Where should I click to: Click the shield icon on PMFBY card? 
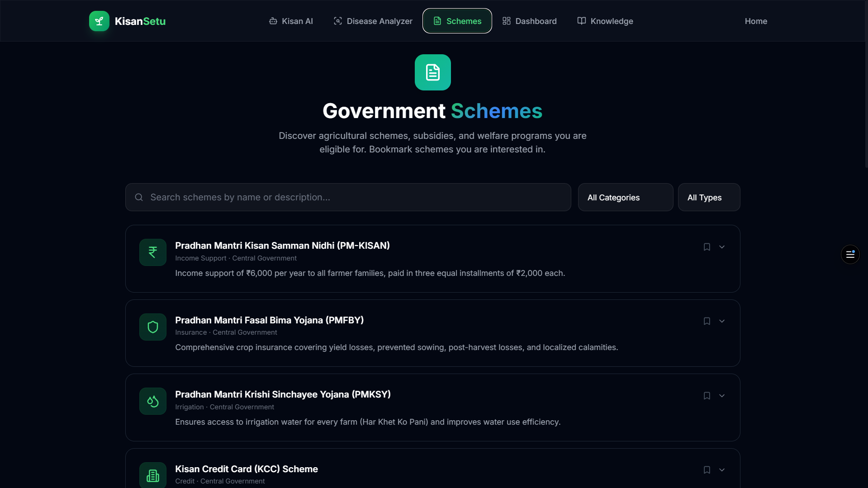point(153,327)
